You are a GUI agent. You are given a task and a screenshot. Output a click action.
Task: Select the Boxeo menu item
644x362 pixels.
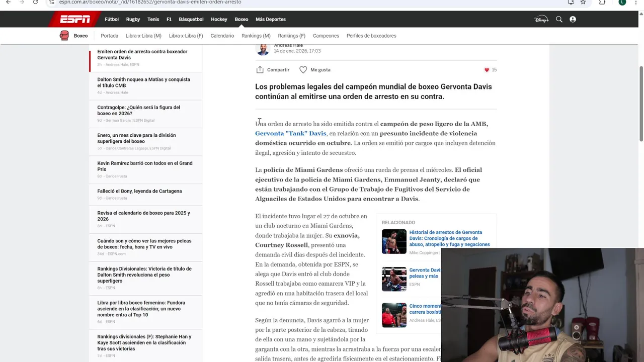click(x=242, y=19)
